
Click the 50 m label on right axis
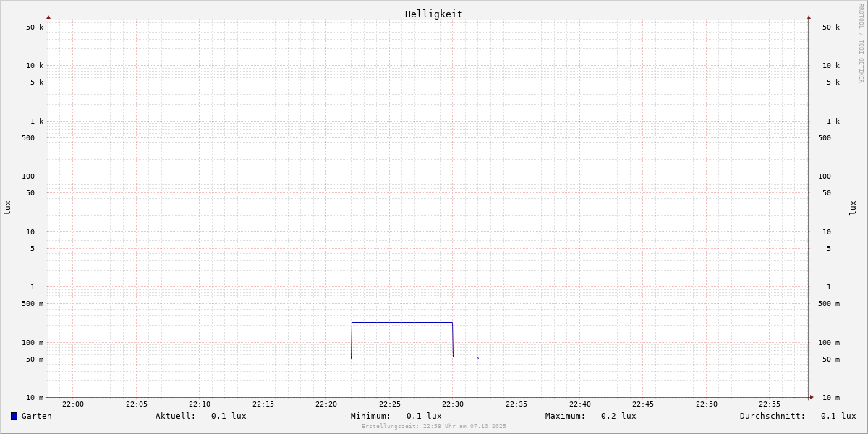coord(831,359)
